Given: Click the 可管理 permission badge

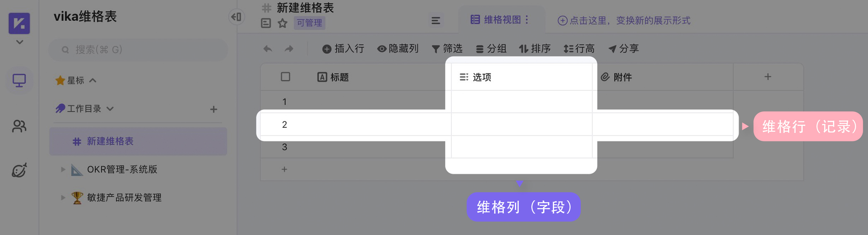Looking at the screenshot, I should pyautogui.click(x=309, y=23).
